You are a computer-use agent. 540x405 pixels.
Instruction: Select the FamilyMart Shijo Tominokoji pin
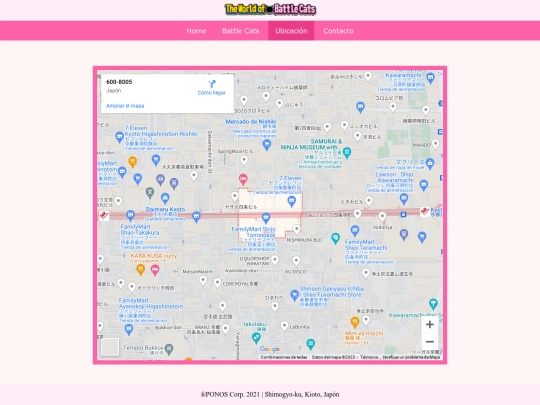pyautogui.click(x=266, y=218)
